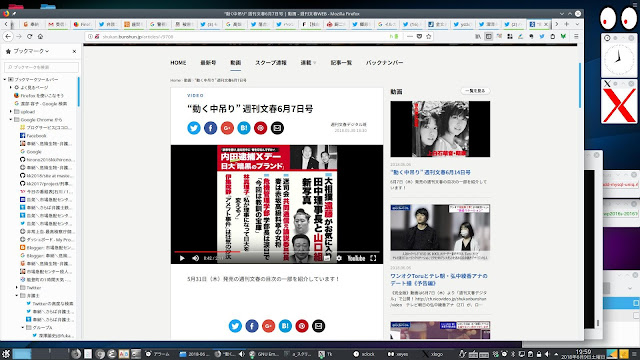Save page to Pocket icon
Image resolution: width=640 pixels, height=360 pixels.
coord(419,36)
